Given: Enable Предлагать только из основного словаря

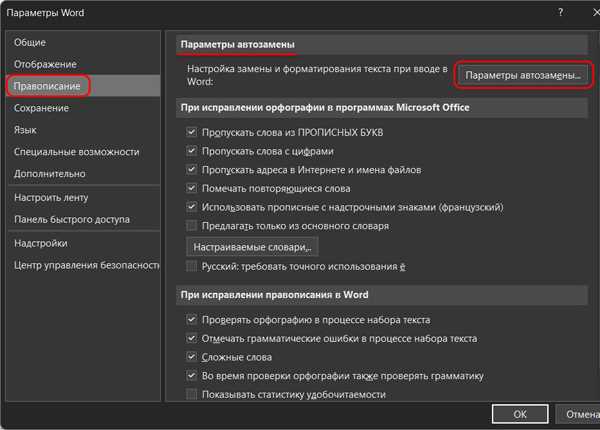Looking at the screenshot, I should coord(192,226).
